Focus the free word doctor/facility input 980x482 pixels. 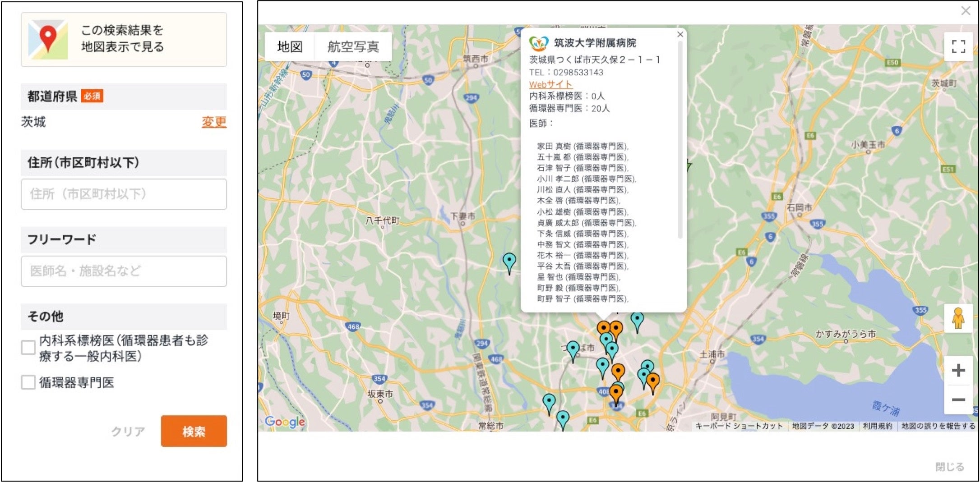point(124,271)
